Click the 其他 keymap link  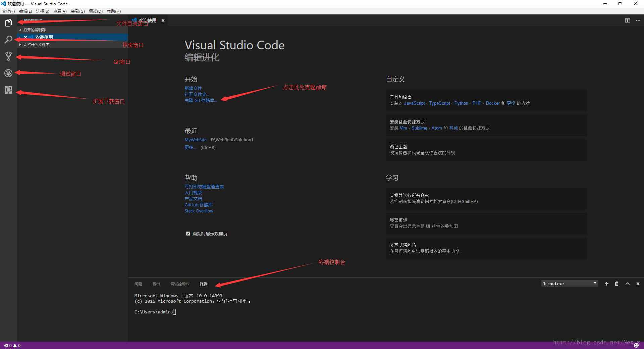[x=453, y=128]
